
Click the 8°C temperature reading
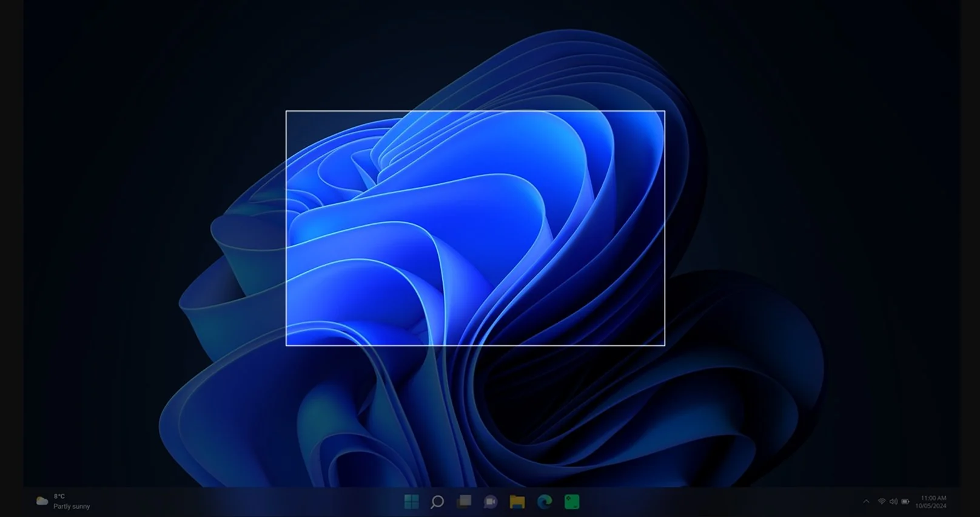pos(59,496)
